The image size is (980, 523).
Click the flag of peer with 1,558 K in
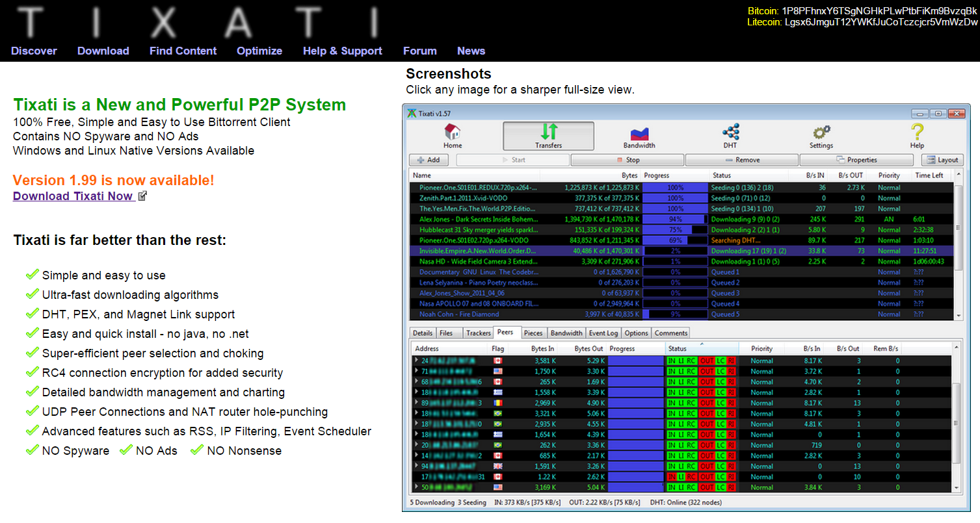point(498,392)
